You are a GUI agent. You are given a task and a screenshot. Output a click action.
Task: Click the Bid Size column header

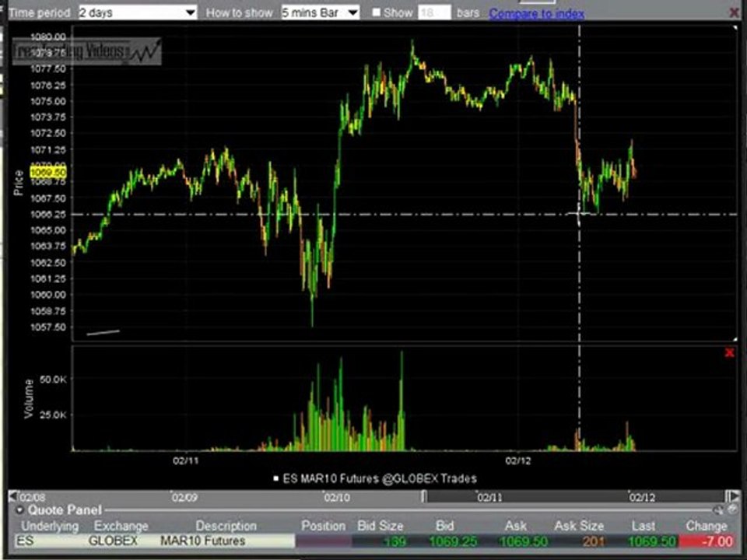pyautogui.click(x=381, y=527)
